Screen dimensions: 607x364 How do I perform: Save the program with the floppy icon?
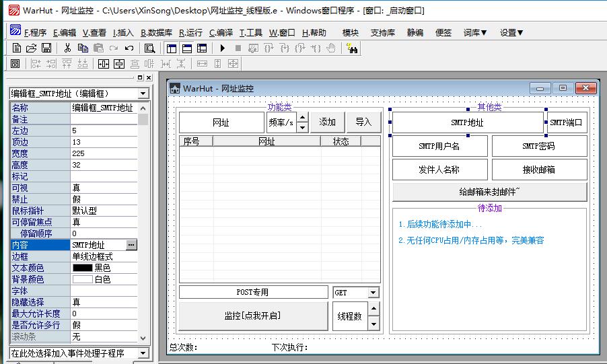pos(46,48)
